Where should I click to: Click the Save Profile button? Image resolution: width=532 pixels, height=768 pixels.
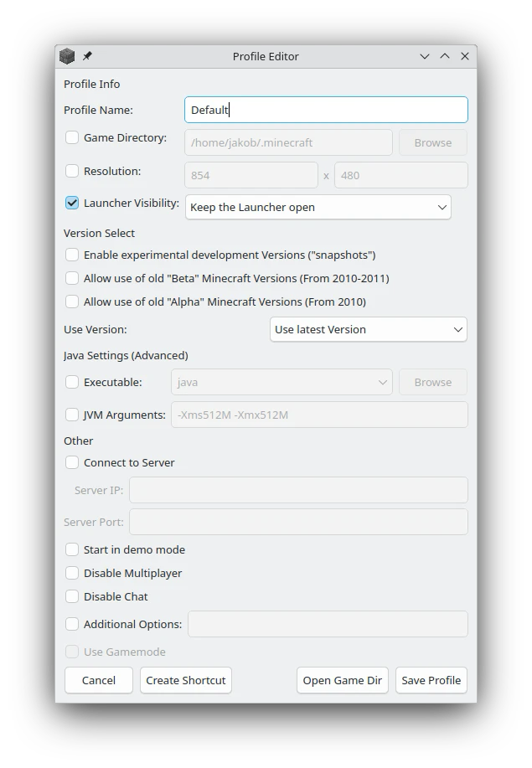tap(431, 680)
